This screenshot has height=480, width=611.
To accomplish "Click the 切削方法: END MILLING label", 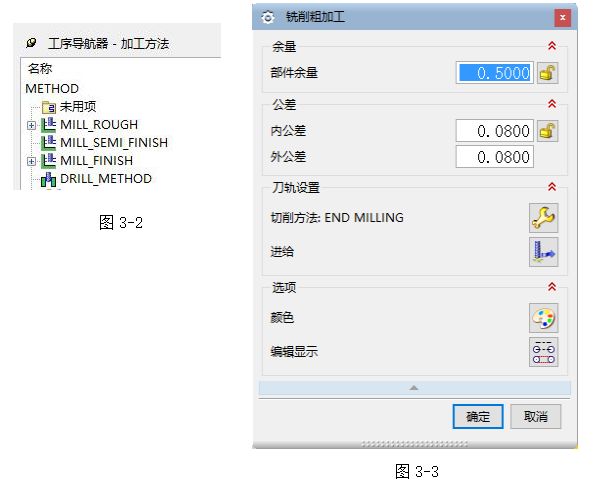I will pyautogui.click(x=337, y=217).
